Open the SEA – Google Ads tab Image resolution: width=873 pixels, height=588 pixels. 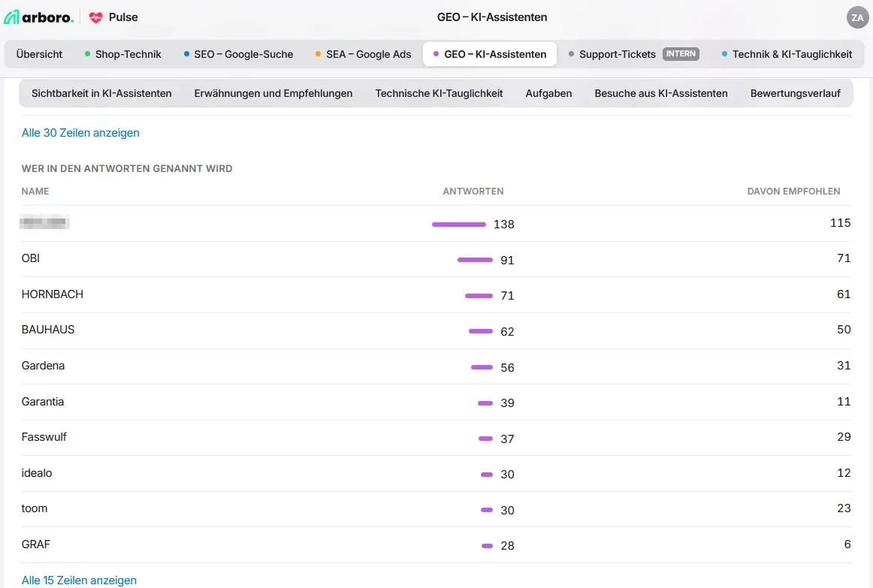tap(363, 54)
